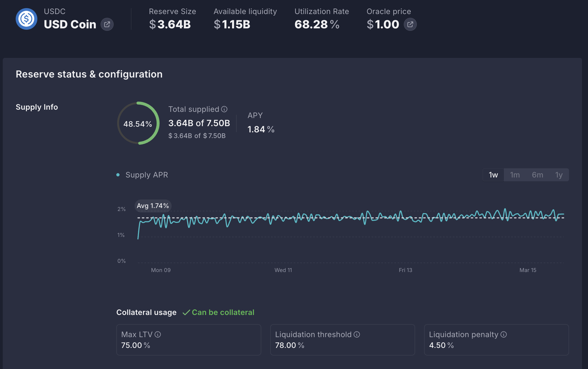
Task: Switch the chart to 6m range
Action: [x=537, y=175]
